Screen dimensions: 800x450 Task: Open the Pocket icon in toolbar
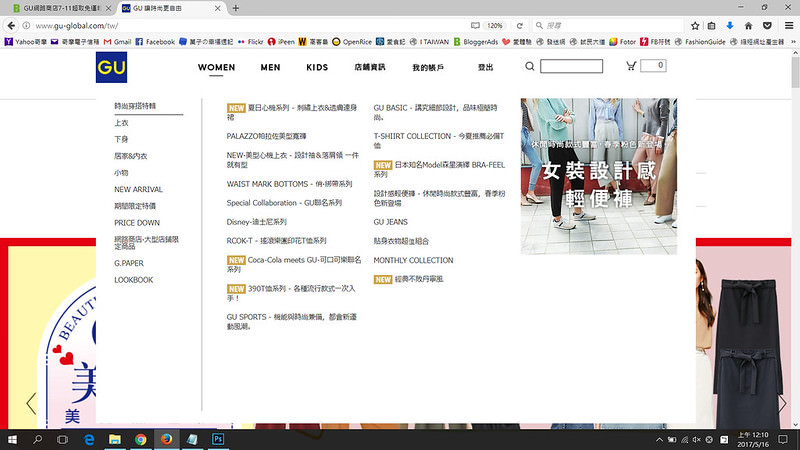[x=767, y=26]
